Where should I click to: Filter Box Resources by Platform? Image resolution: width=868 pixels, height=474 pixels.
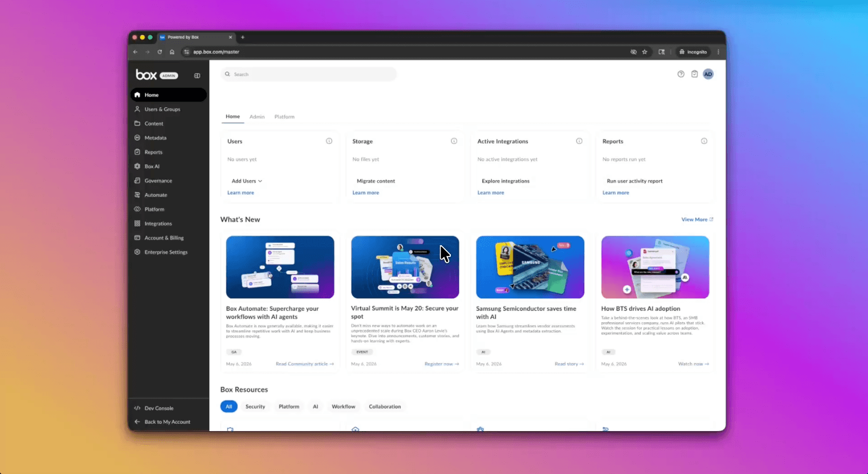289,407
